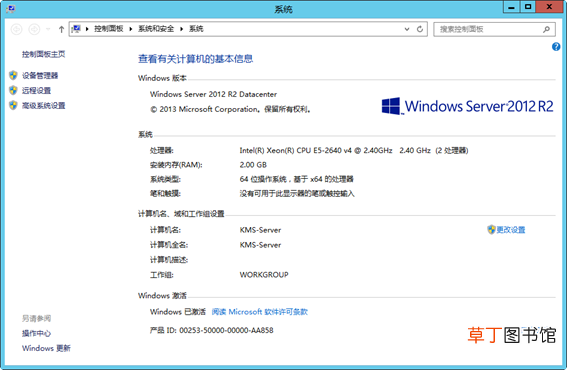
Task: Click the computer name value KMS-Server next to 计算机名
Action: point(260,230)
